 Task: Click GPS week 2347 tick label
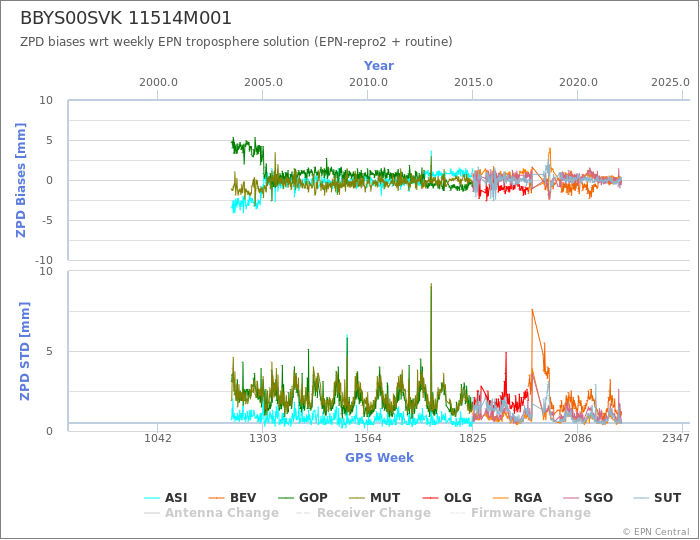[676, 438]
